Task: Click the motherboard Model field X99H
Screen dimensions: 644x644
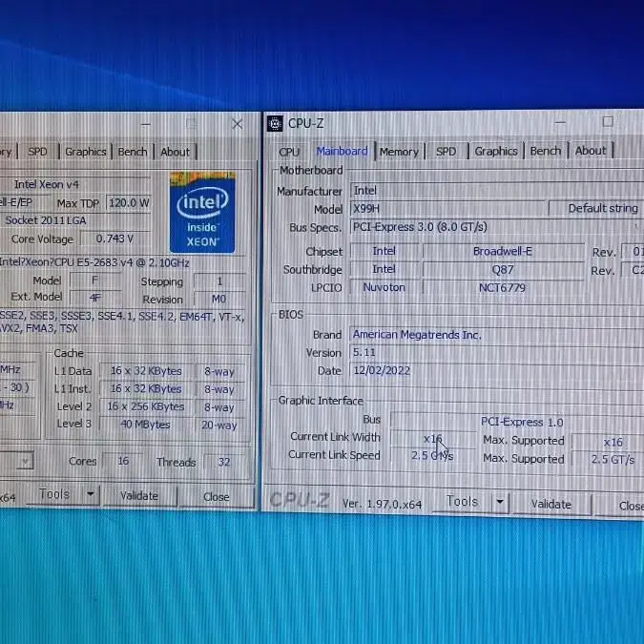Action: coord(447,209)
